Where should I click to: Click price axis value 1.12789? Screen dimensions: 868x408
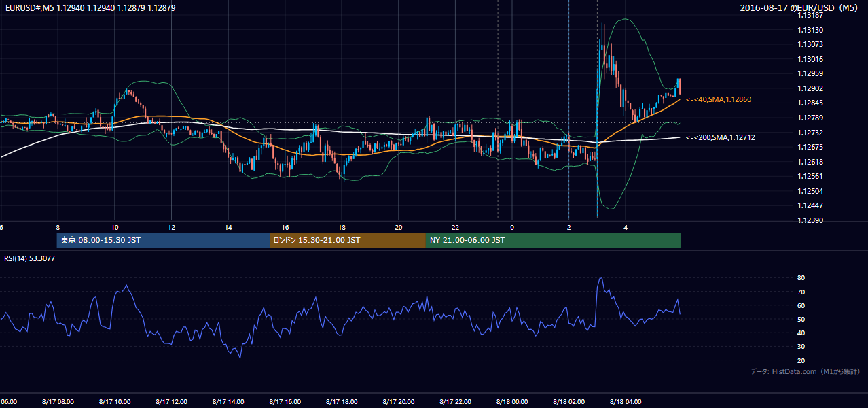[810, 118]
